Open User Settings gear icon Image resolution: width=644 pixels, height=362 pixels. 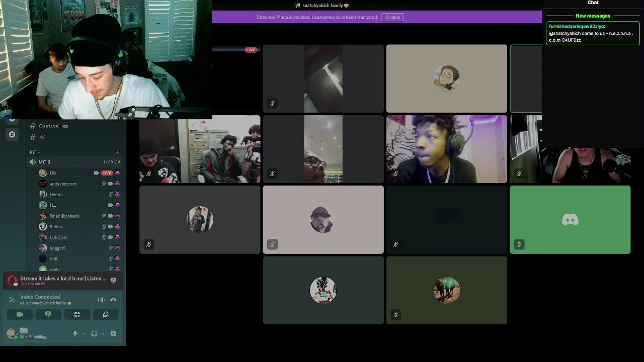(x=113, y=333)
